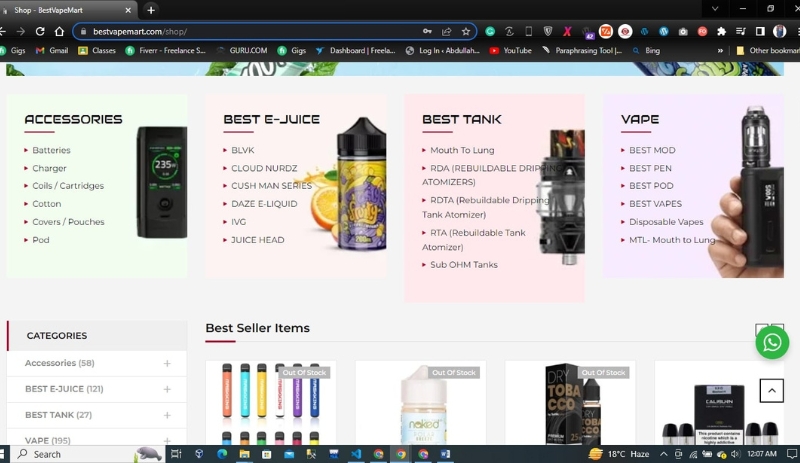
Task: Open the YouTube bookmark
Action: [x=511, y=51]
